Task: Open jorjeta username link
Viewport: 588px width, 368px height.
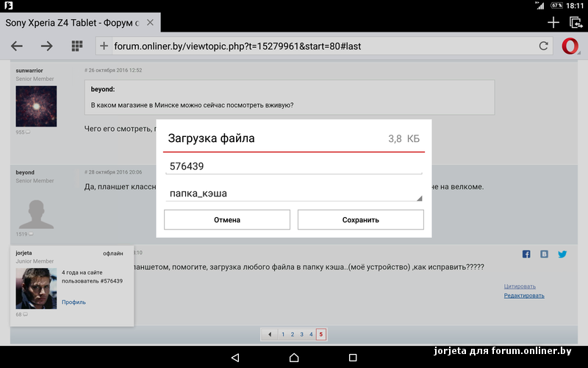Action: coord(24,252)
